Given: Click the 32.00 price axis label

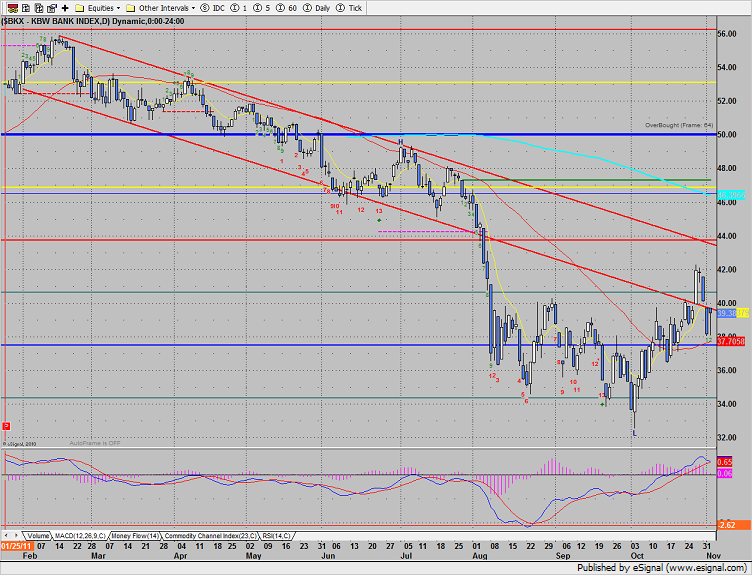Looking at the screenshot, I should click(x=727, y=437).
